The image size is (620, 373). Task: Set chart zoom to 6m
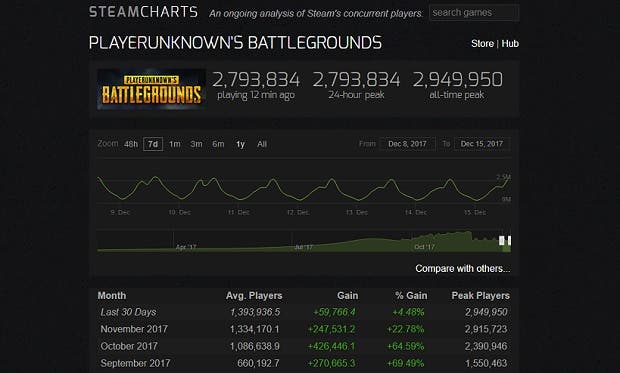click(x=218, y=144)
